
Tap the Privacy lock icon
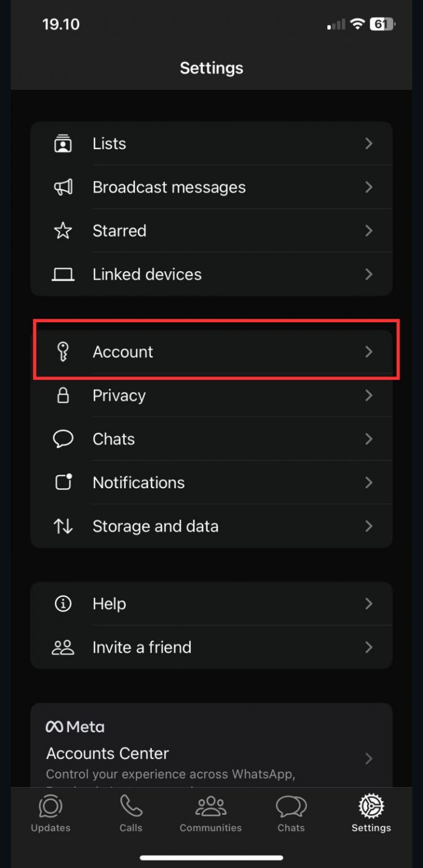pos(63,396)
